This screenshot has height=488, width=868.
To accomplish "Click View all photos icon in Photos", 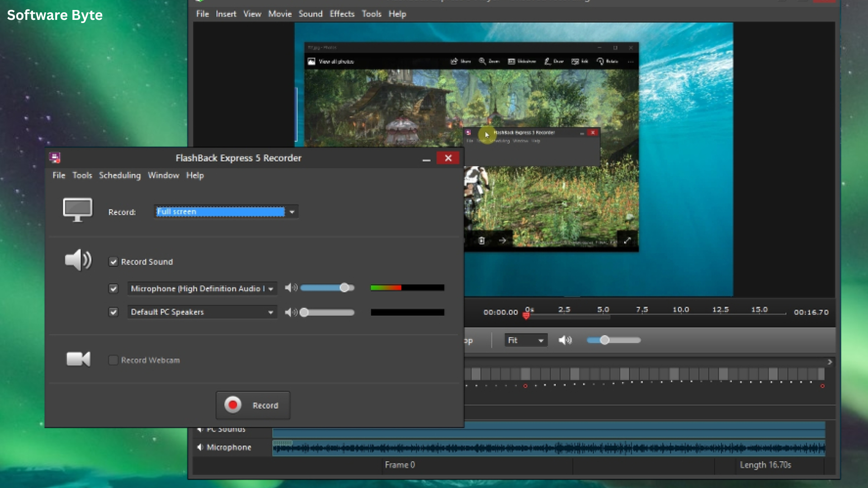I will tap(311, 61).
